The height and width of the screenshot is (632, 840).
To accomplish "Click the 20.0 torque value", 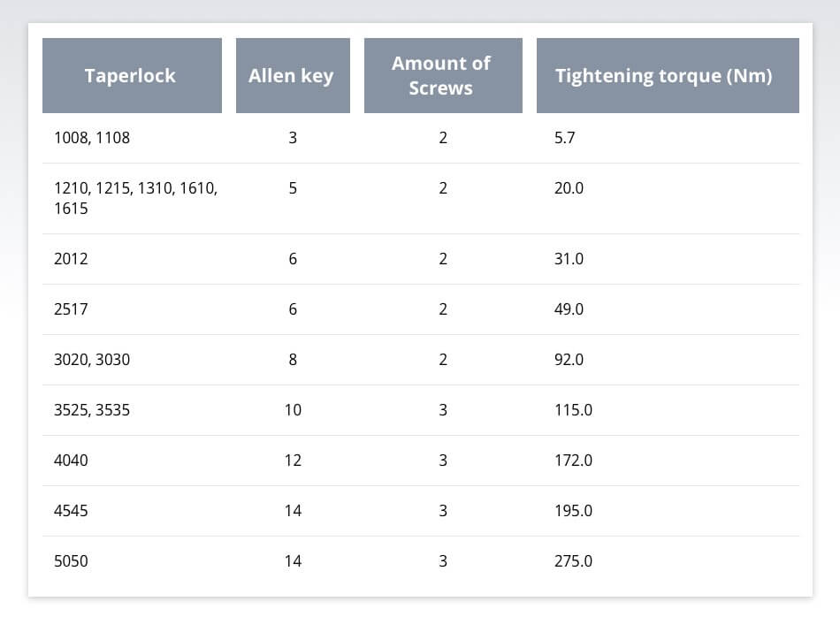I will 569,188.
